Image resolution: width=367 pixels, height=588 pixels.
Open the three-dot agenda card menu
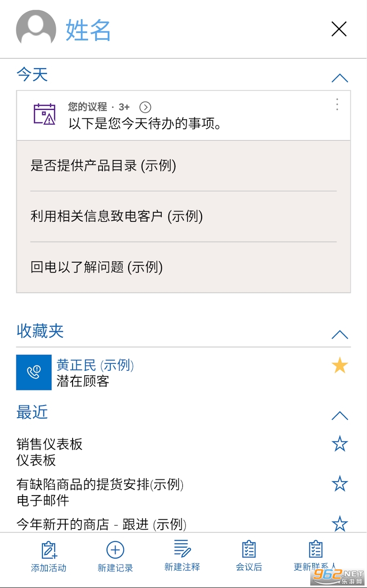click(337, 105)
